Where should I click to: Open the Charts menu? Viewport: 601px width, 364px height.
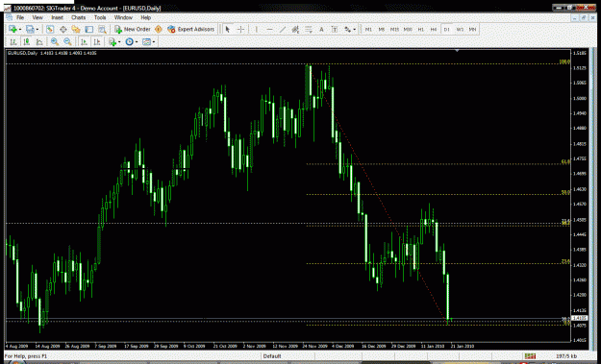pos(78,17)
